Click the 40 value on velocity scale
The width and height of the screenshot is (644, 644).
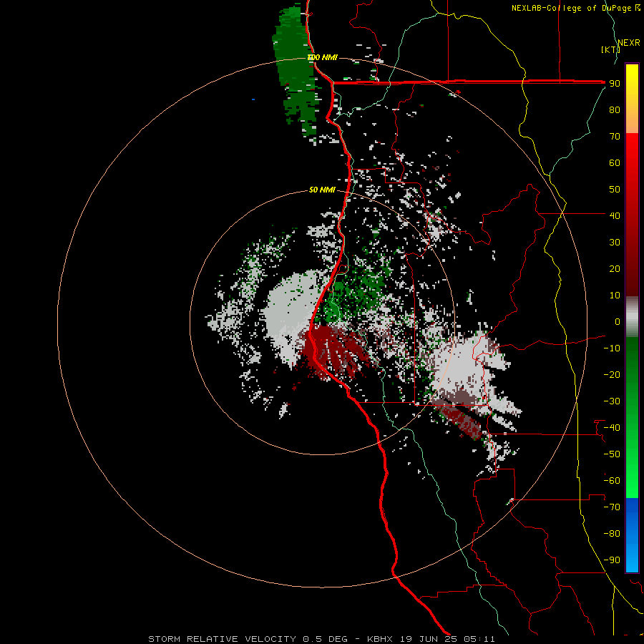(x=615, y=216)
